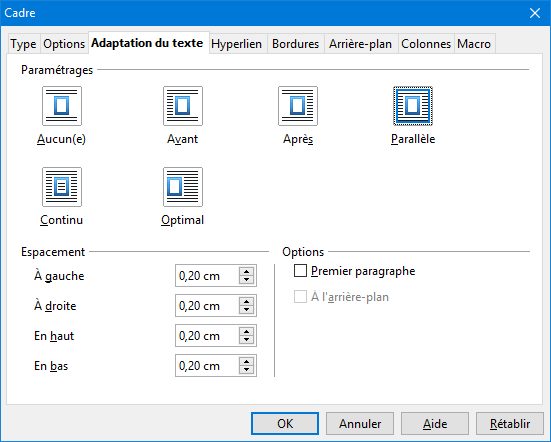
Task: Select the Aucun(e) wrap icon
Action: (x=62, y=106)
